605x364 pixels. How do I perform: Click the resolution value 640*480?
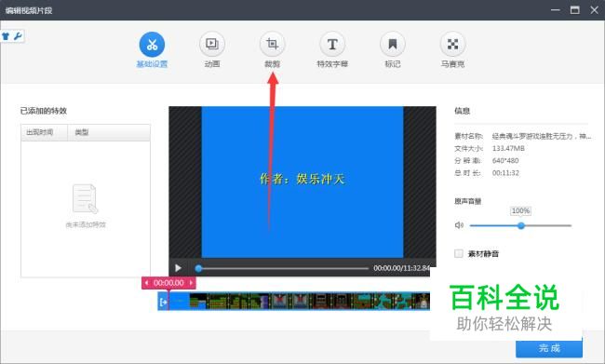(505, 160)
